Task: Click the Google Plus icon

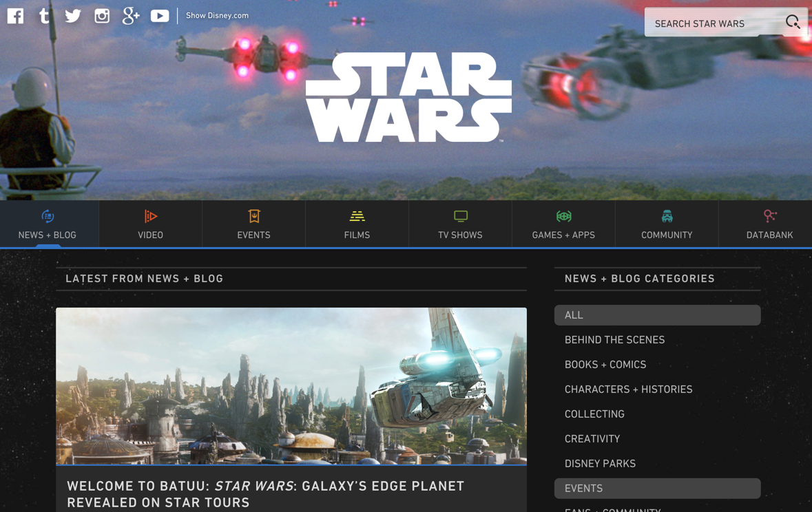Action: pyautogui.click(x=131, y=15)
